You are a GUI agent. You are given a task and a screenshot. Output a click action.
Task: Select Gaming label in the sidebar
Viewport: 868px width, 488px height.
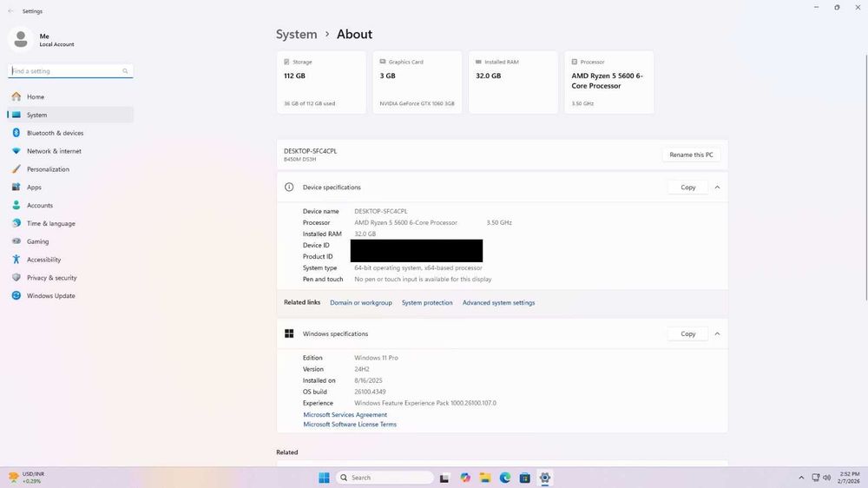pyautogui.click(x=37, y=241)
